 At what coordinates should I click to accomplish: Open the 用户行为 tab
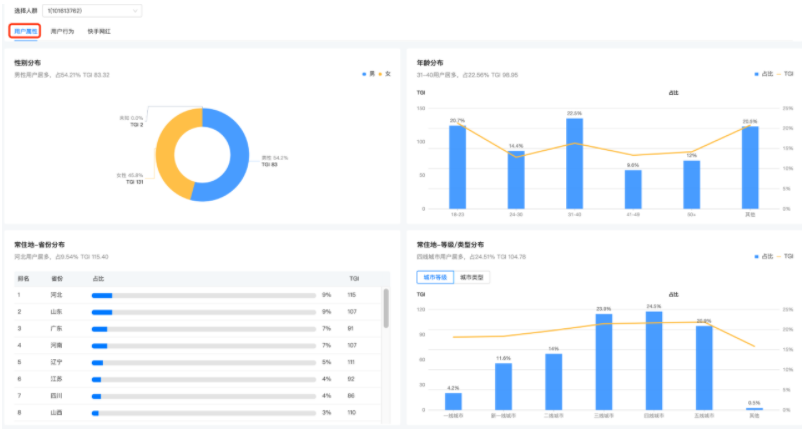(x=62, y=32)
